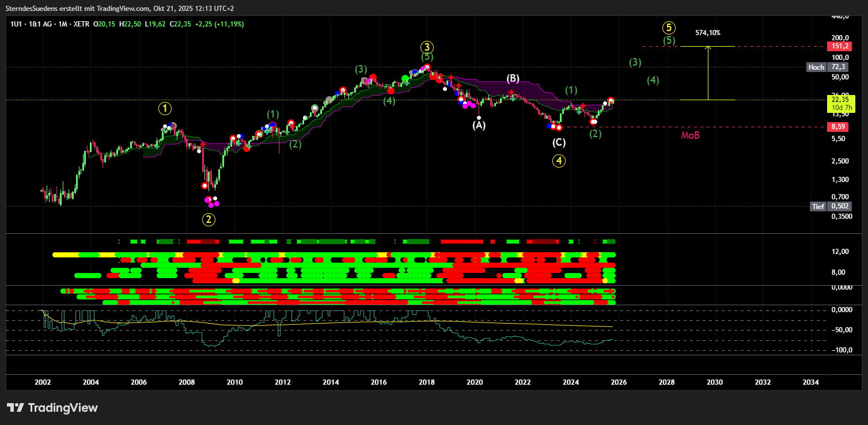The width and height of the screenshot is (868, 425).
Task: Select the red MoB text label
Action: click(x=691, y=135)
